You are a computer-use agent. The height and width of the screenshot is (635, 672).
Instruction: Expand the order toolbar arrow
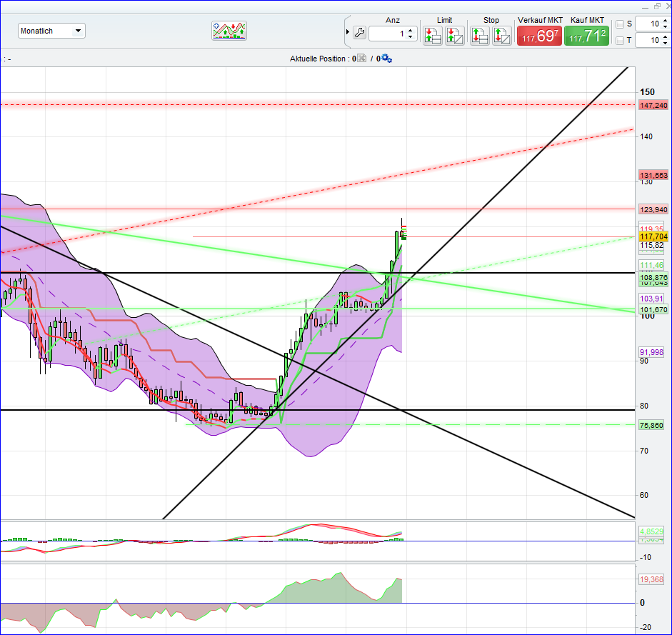[x=347, y=31]
